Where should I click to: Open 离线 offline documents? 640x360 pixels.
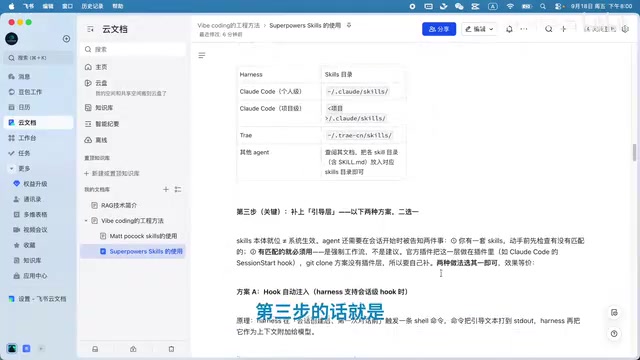(96, 140)
